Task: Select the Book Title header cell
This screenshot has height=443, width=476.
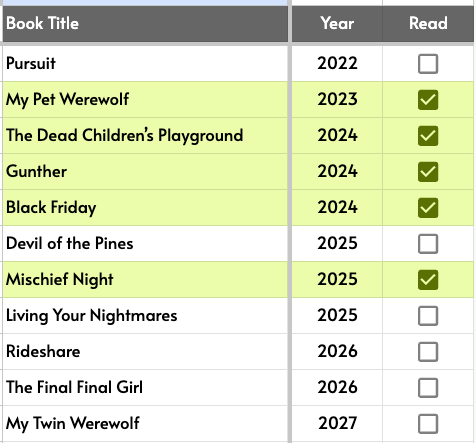Action: click(145, 24)
